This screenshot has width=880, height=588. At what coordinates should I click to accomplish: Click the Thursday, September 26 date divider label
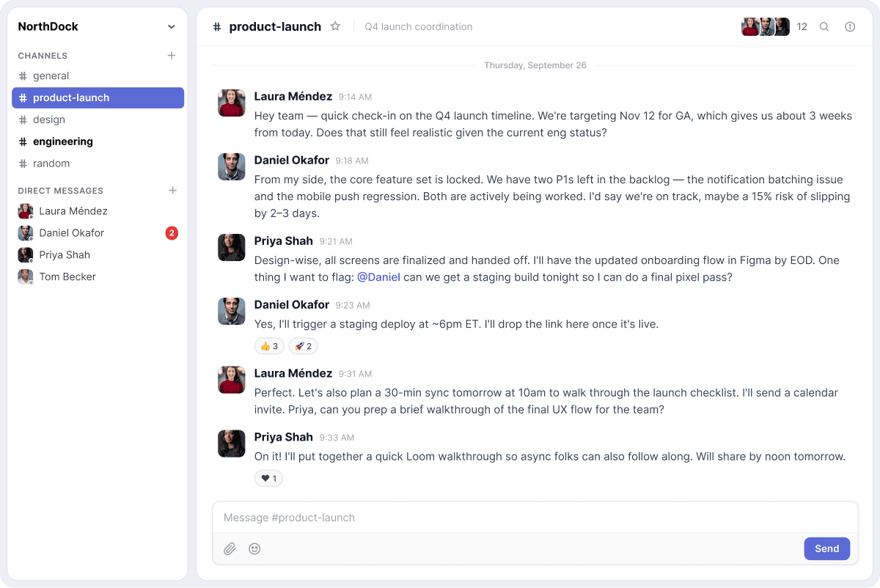click(x=535, y=65)
